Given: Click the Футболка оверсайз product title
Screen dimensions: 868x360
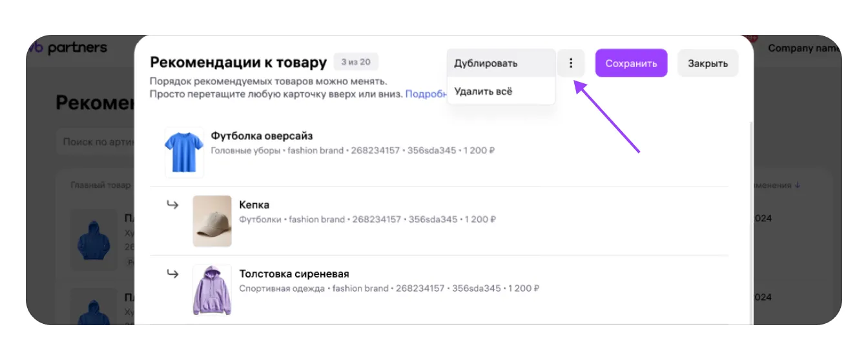Looking at the screenshot, I should (x=262, y=136).
